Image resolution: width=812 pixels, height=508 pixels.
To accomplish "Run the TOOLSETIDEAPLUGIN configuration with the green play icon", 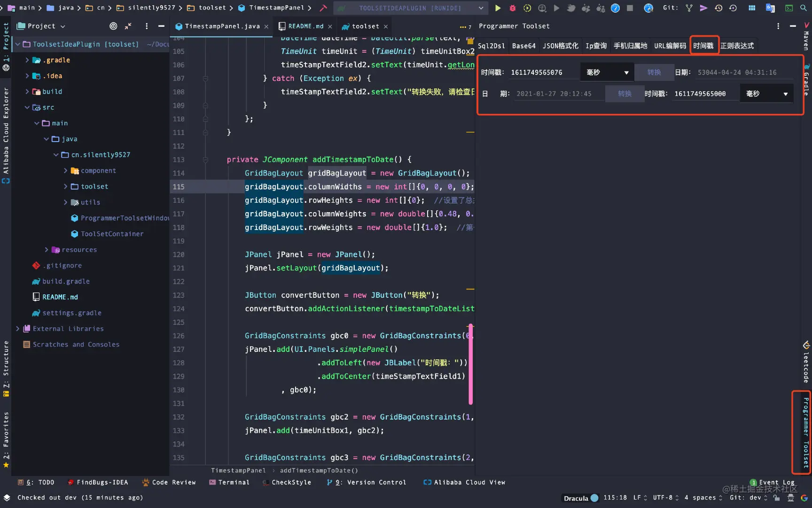I will point(498,8).
